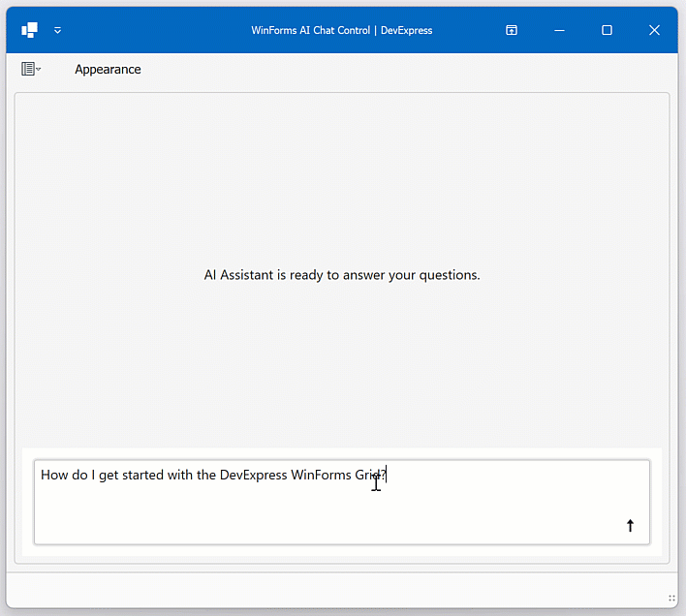This screenshot has height=616, width=686.
Task: Click the DevExpress application logo icon
Action: point(29,30)
